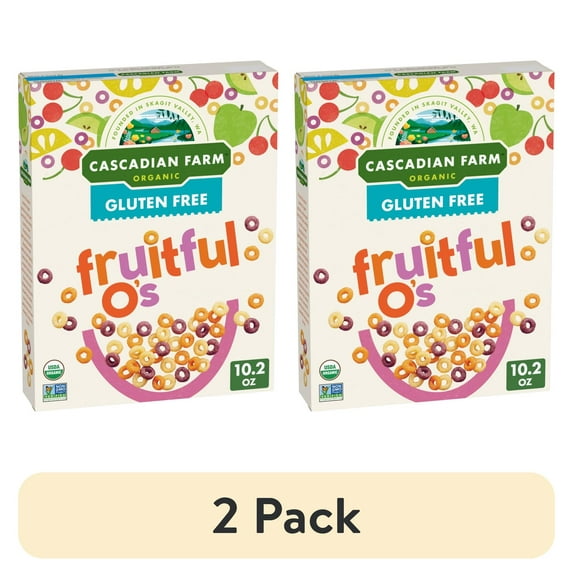Viewport: 573px width, 573px height.
Task: Click the fruitful O's title on right box
Action: [x=433, y=267]
